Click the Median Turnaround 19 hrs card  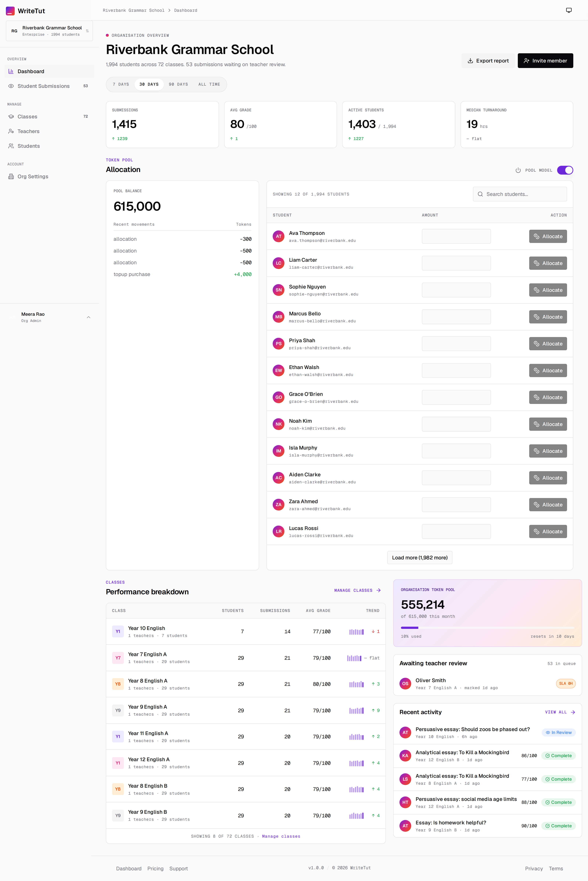[517, 125]
